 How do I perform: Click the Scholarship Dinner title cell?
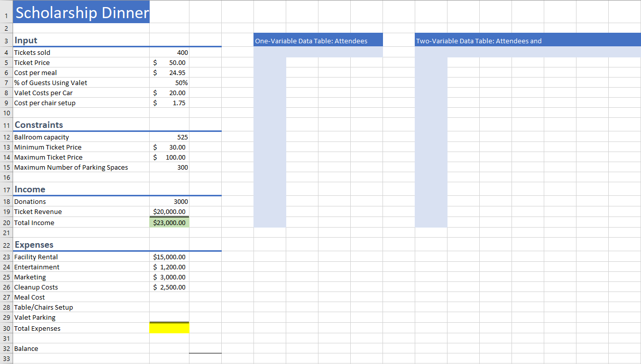tap(81, 12)
